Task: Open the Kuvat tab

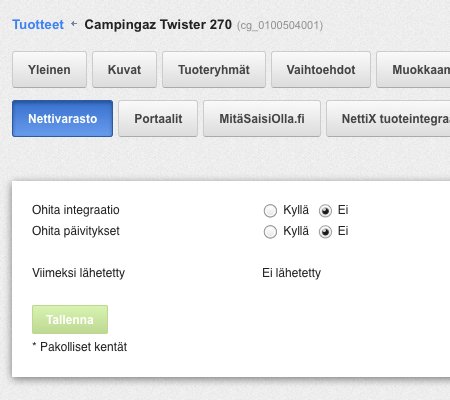Action: coord(124,70)
